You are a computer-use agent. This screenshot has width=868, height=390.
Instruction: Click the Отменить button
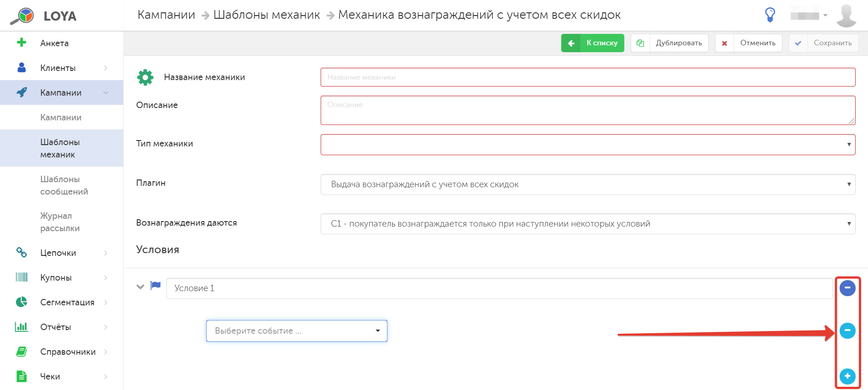(x=748, y=43)
